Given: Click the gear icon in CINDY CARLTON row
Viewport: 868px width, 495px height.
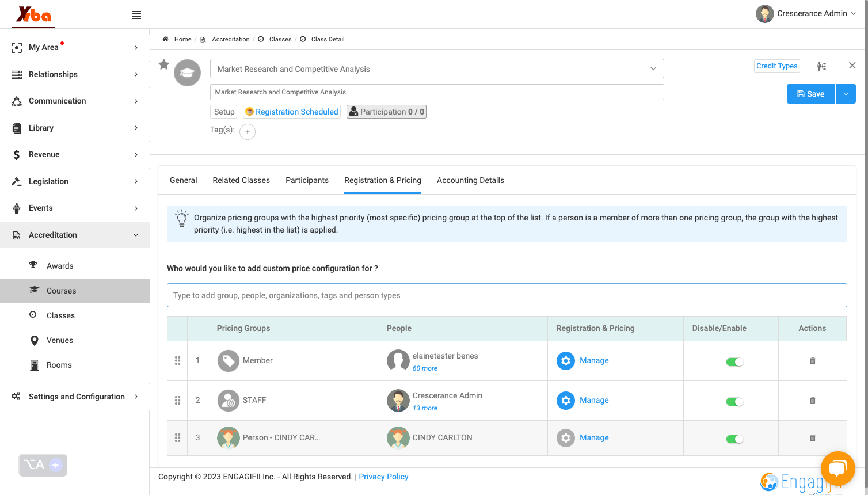Looking at the screenshot, I should (x=566, y=438).
